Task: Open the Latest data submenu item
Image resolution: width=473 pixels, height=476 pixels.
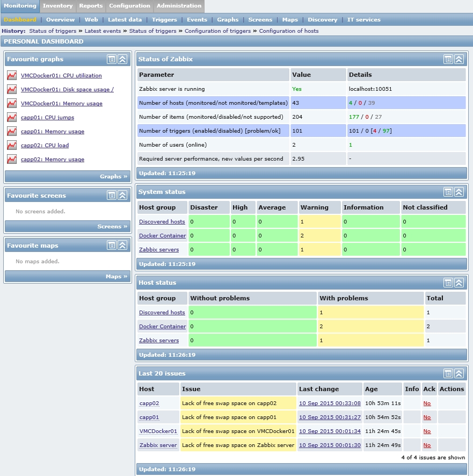Action: pos(125,20)
